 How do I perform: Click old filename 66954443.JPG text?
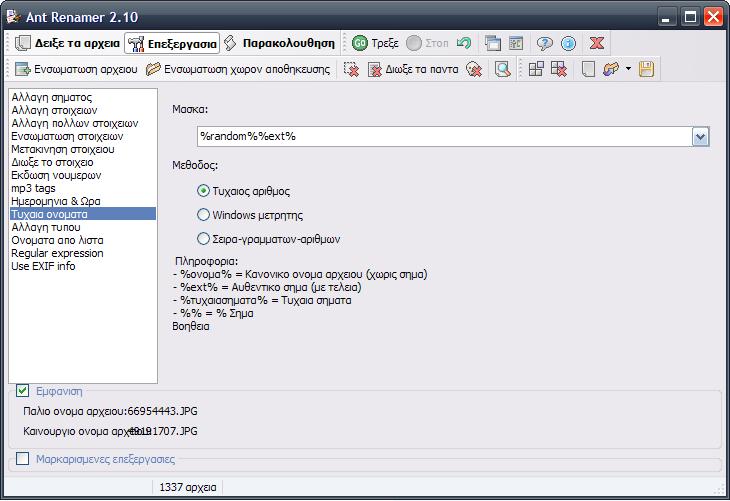tap(162, 411)
